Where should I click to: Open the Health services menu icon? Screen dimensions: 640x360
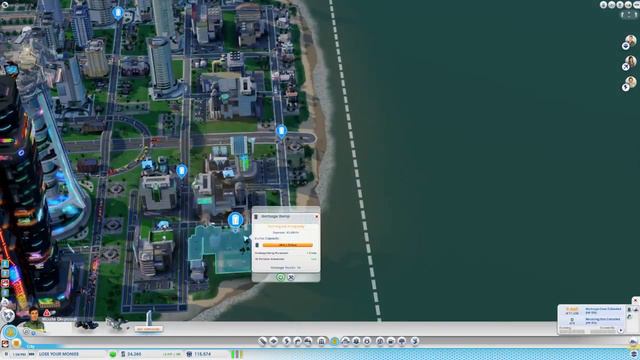coord(356,341)
